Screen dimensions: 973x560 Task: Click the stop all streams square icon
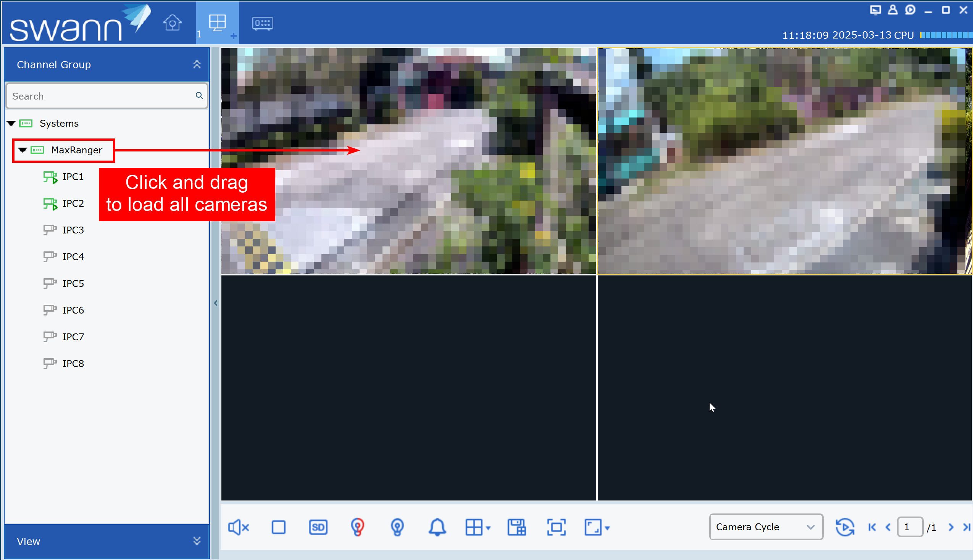(279, 527)
